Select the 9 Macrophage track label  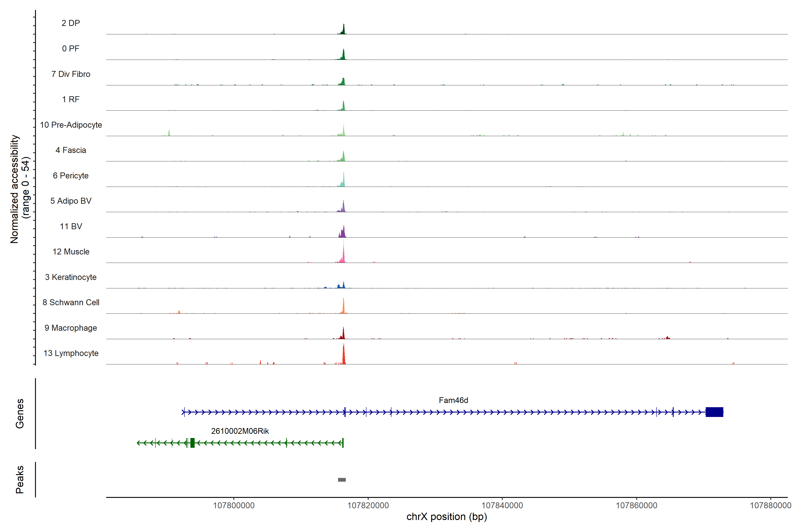click(x=71, y=328)
